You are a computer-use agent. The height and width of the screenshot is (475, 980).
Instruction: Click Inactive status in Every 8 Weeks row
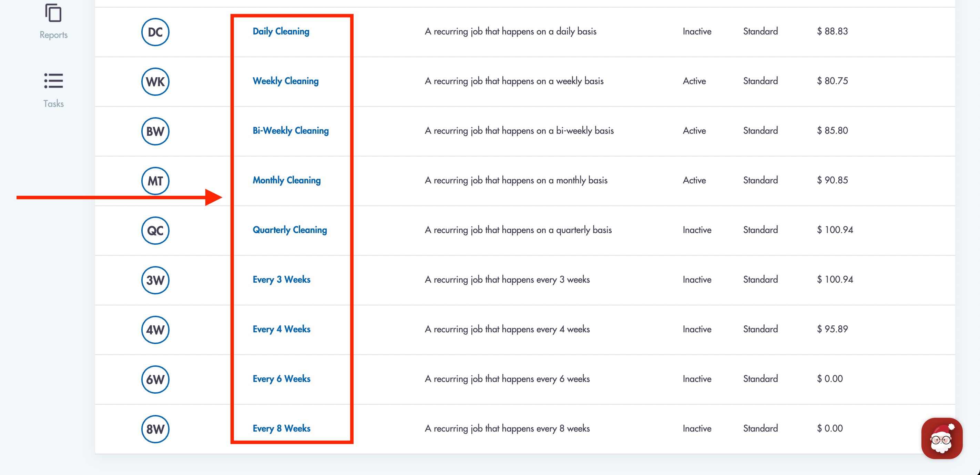pos(697,428)
